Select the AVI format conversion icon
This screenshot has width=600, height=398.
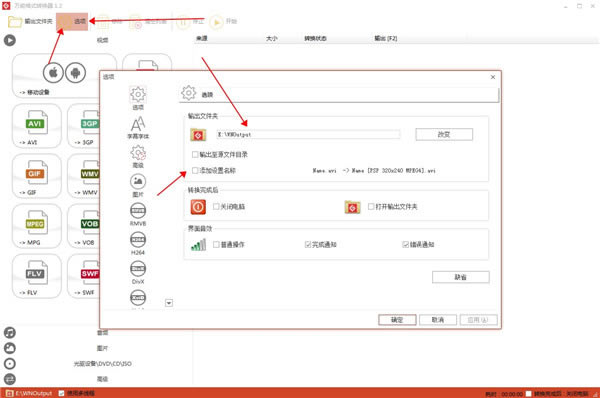(36, 126)
